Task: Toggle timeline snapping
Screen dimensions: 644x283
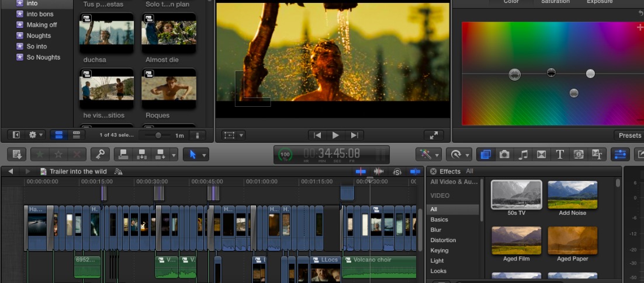Action: coord(416,172)
